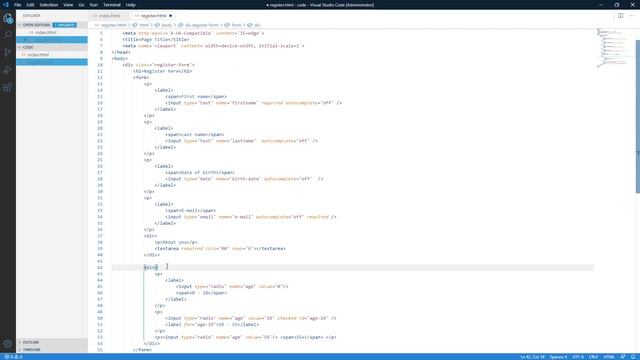Click the Ln 42, Col cursor position indicator
Image resolution: width=640 pixels, height=360 pixels.
point(532,357)
